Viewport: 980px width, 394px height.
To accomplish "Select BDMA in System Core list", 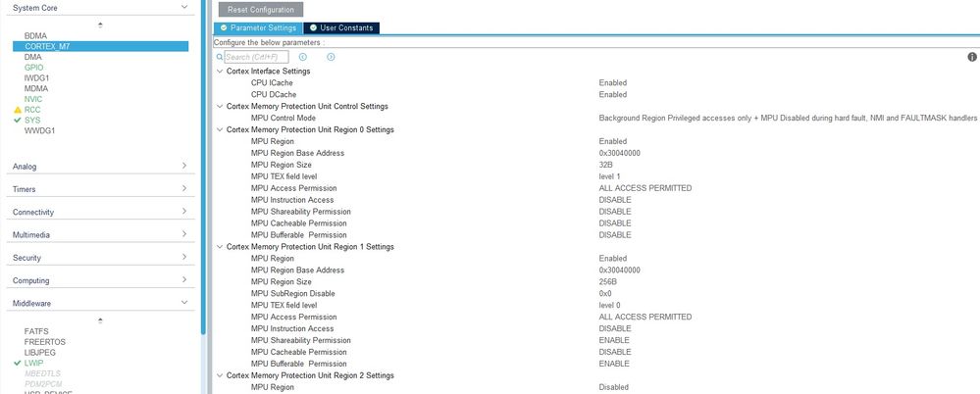I will 35,36.
